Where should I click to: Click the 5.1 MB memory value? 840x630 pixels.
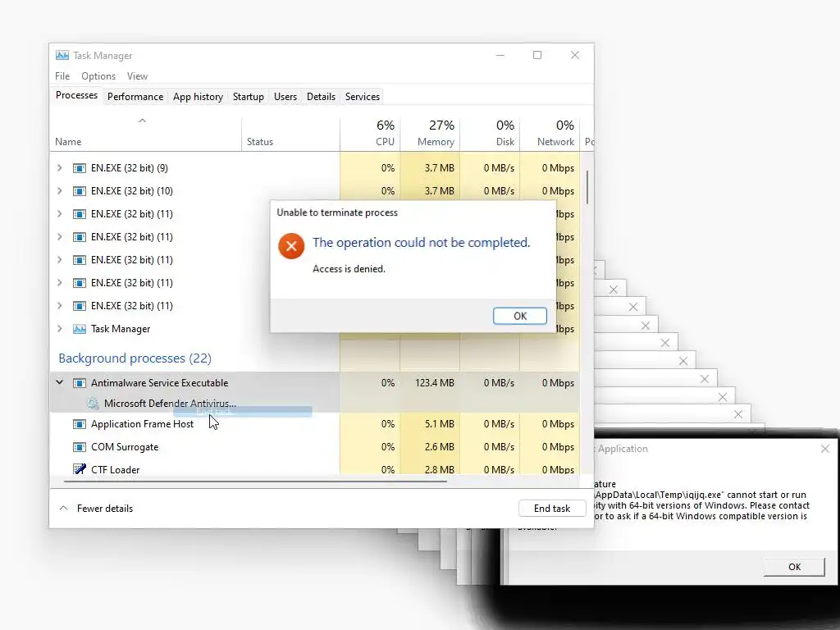pos(440,424)
